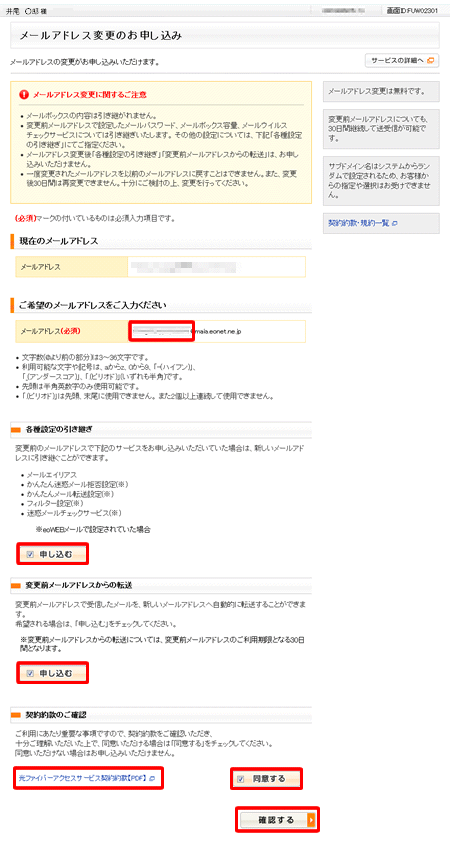
Task: Click the new mail address input field
Action: (161, 331)
